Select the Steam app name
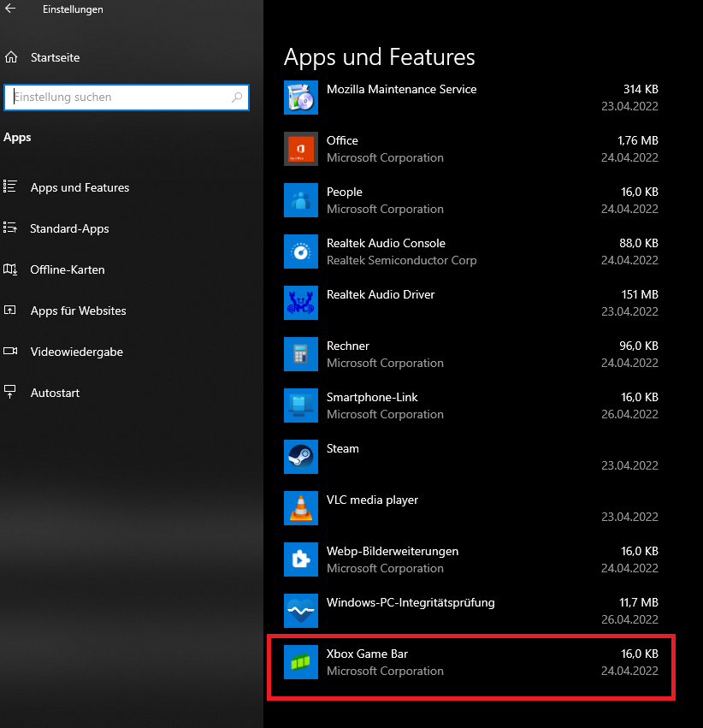The height and width of the screenshot is (728, 703). (342, 448)
